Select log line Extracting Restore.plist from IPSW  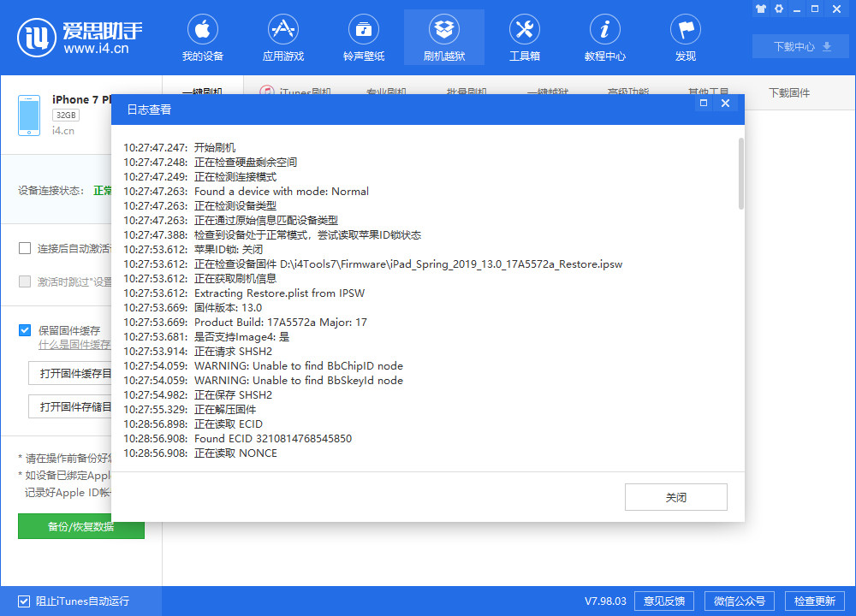click(x=244, y=293)
